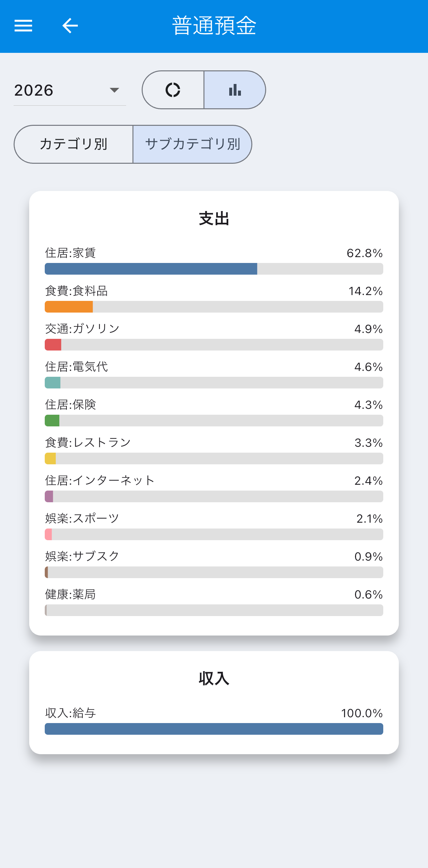Go back using the arrow icon
The width and height of the screenshot is (428, 868).
point(70,26)
